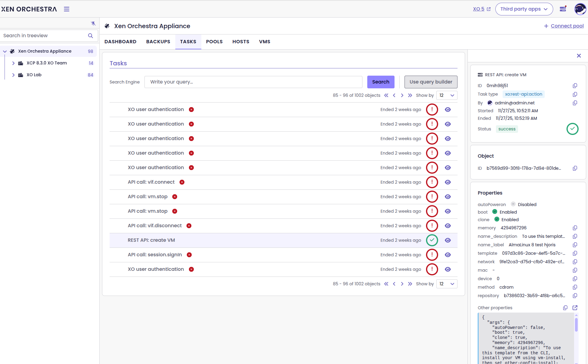Click the Connect pool link
This screenshot has height=364, width=588.
click(567, 26)
